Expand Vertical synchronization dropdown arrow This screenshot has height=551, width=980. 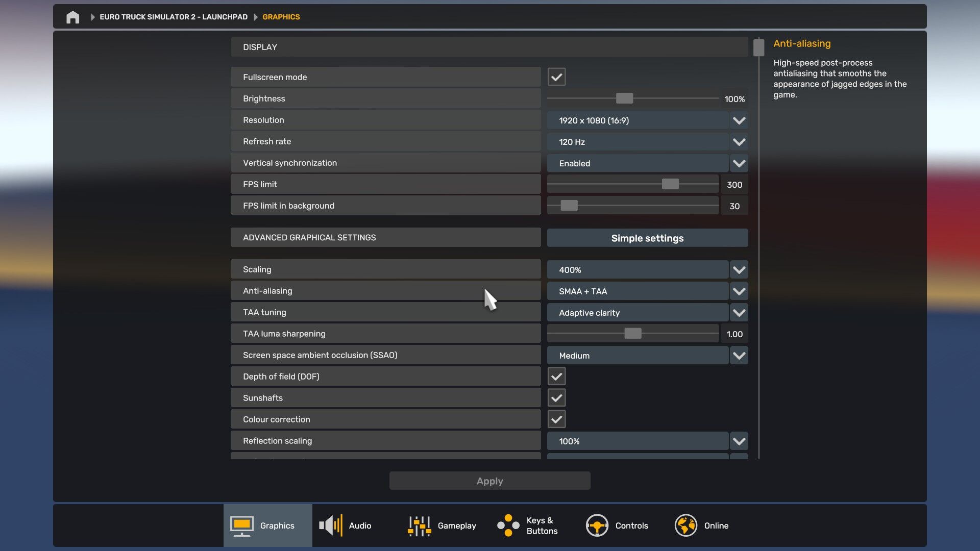coord(739,163)
